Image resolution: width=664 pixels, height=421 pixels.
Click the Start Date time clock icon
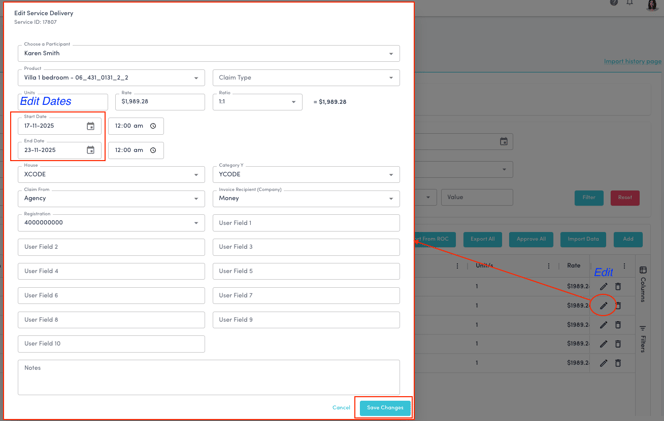[x=153, y=126]
